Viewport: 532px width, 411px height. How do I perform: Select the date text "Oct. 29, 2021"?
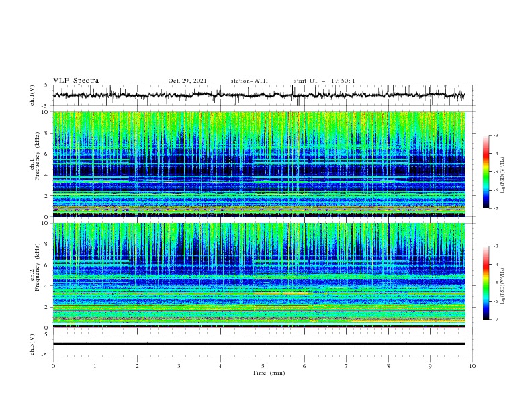(187, 81)
